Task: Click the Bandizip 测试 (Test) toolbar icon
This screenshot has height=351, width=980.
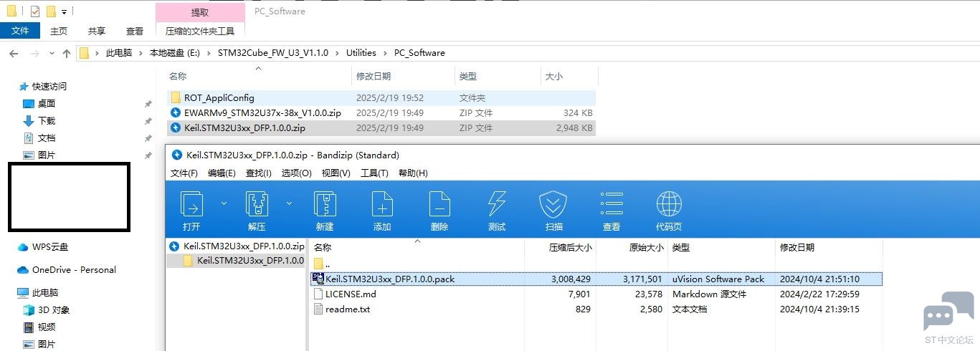Action: click(497, 205)
